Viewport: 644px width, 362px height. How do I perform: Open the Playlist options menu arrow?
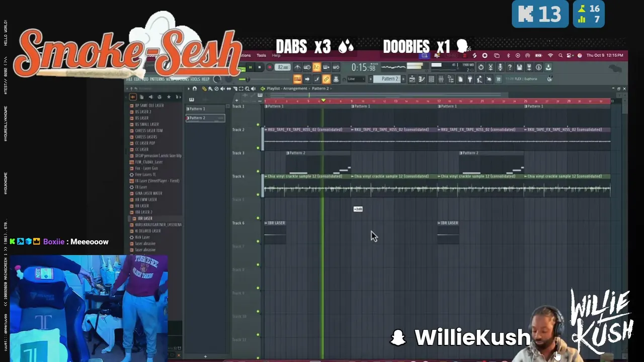189,88
